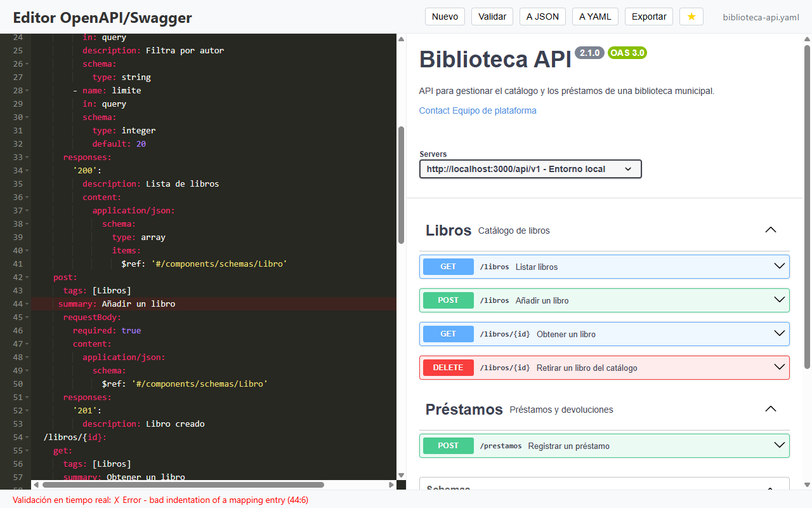Open the Contact Equipo de plataforma link
This screenshot has height=508, width=812.
478,110
